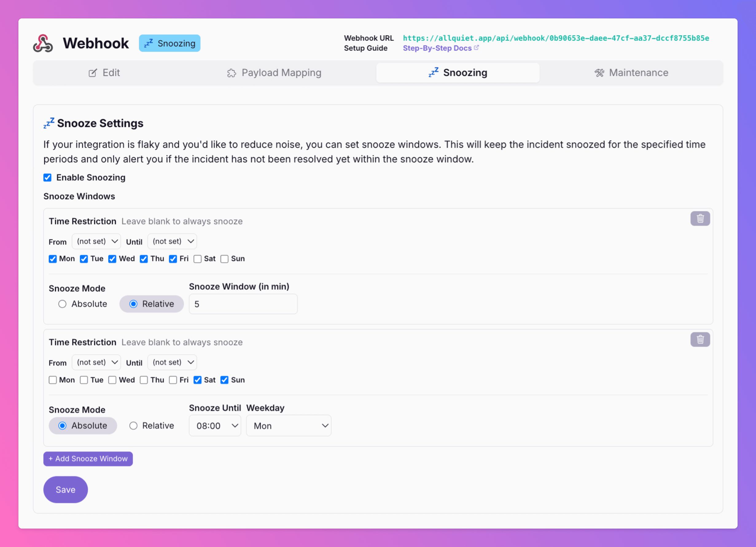The height and width of the screenshot is (547, 756).
Task: Click the tools icon for Maintenance
Action: [599, 73]
